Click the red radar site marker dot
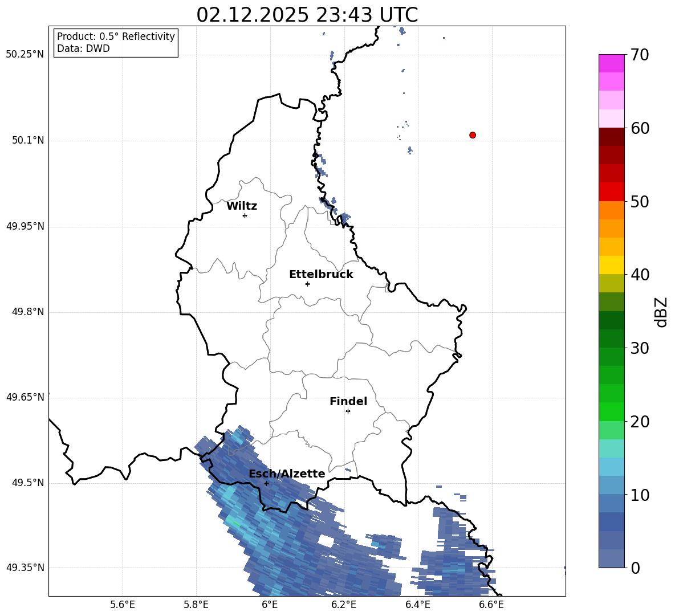This screenshot has height=616, width=675. 472,135
